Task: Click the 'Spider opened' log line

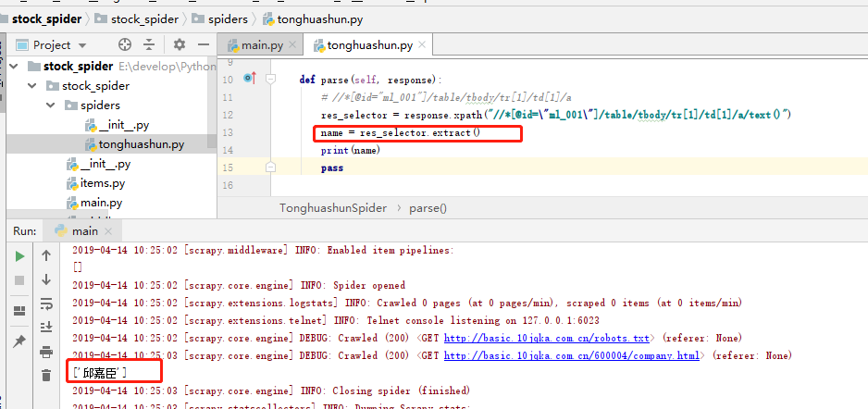Action: [239, 286]
